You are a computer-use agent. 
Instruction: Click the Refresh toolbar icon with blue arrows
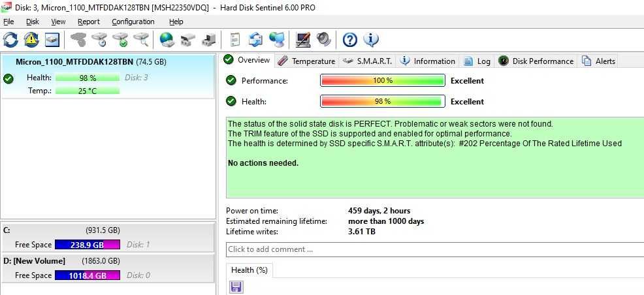pos(10,39)
